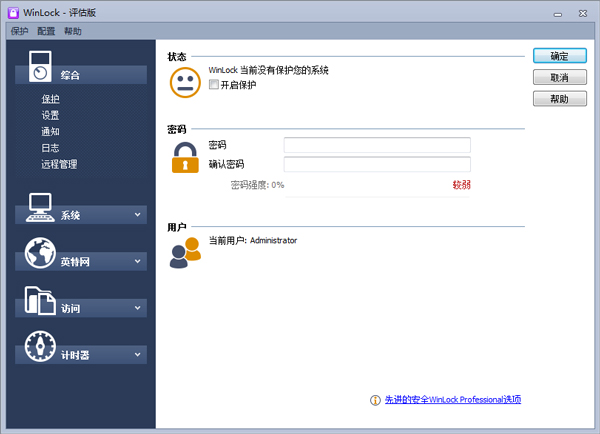The width and height of the screenshot is (600, 434).
Task: Expand the 系统 section chevron
Action: click(137, 215)
